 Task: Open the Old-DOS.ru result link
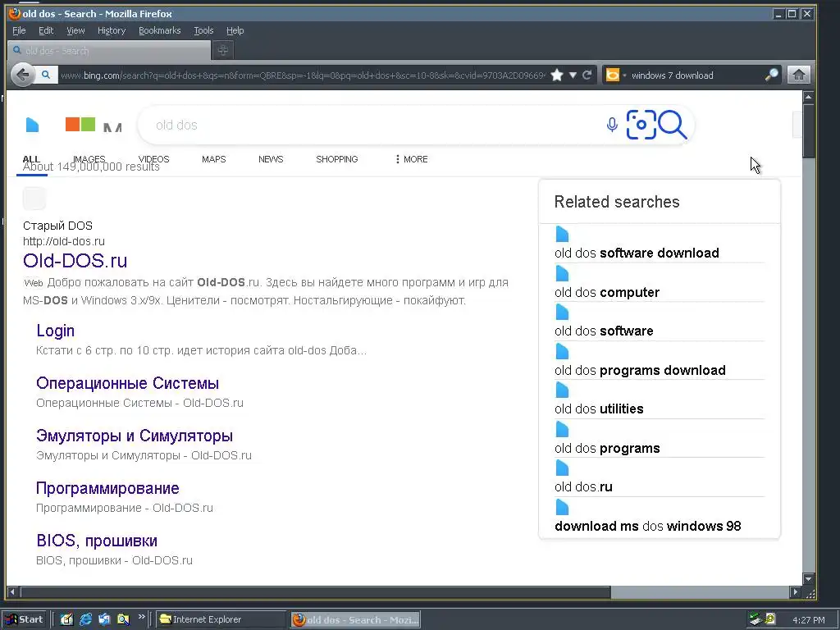coord(75,261)
